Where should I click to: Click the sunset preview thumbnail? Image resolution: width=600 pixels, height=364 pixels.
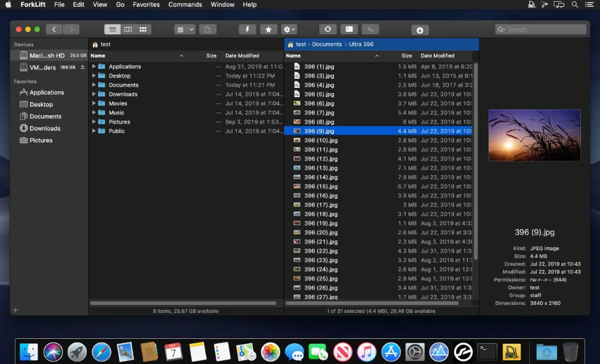click(535, 135)
